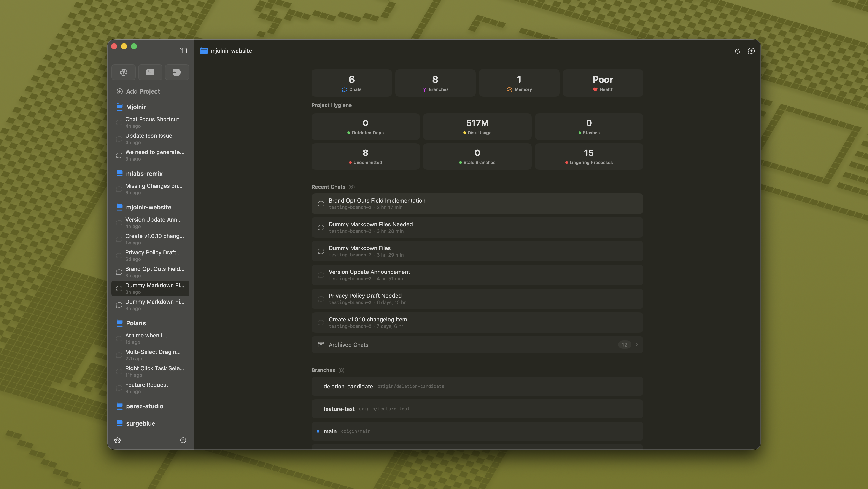Select the chat bubble beside Brand Opt Outs Field Implementation
The image size is (868, 489).
(321, 204)
